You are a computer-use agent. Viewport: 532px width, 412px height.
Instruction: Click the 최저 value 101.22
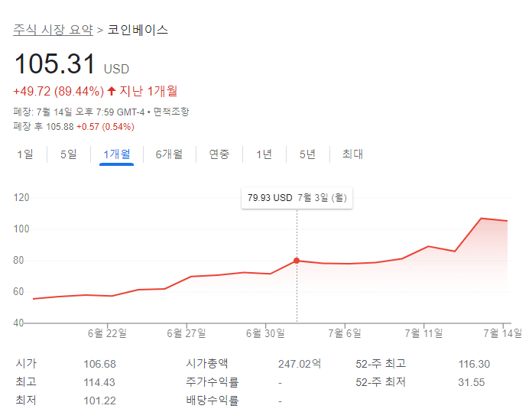tap(99, 401)
